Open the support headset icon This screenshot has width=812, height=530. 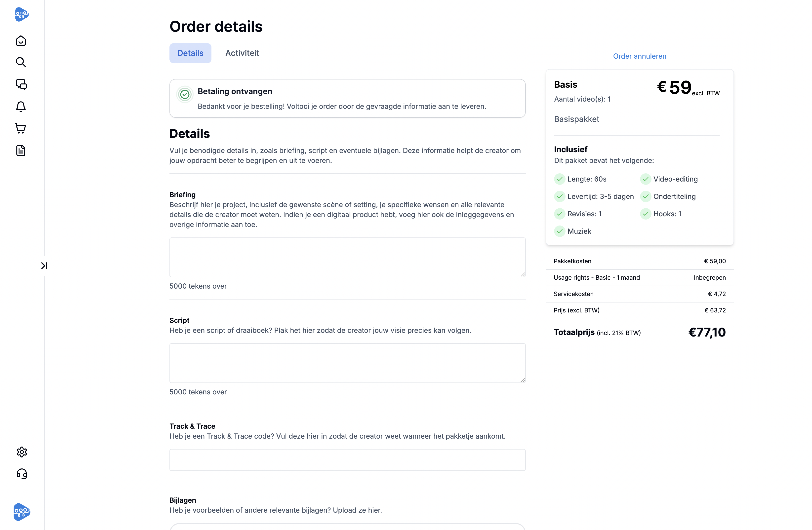tap(22, 474)
